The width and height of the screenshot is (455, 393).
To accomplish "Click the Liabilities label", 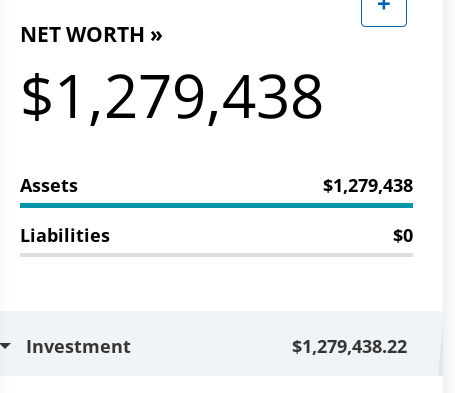I will point(65,236).
